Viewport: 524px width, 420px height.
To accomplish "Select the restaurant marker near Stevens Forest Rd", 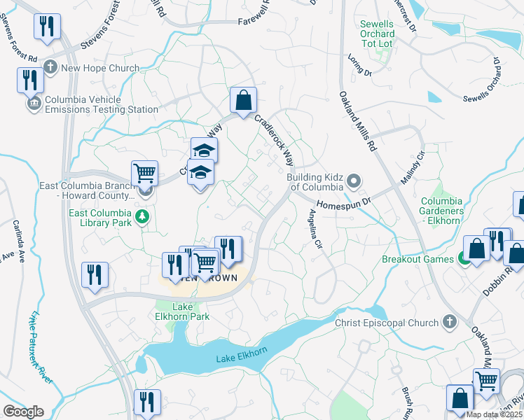I will [47, 27].
